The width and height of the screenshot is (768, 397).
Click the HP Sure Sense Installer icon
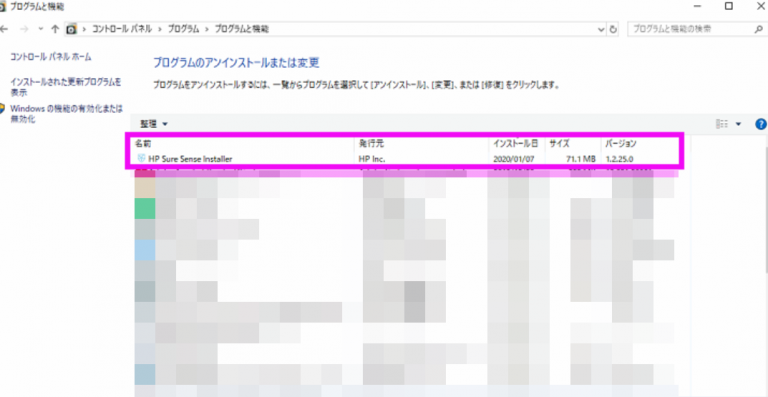coord(142,159)
